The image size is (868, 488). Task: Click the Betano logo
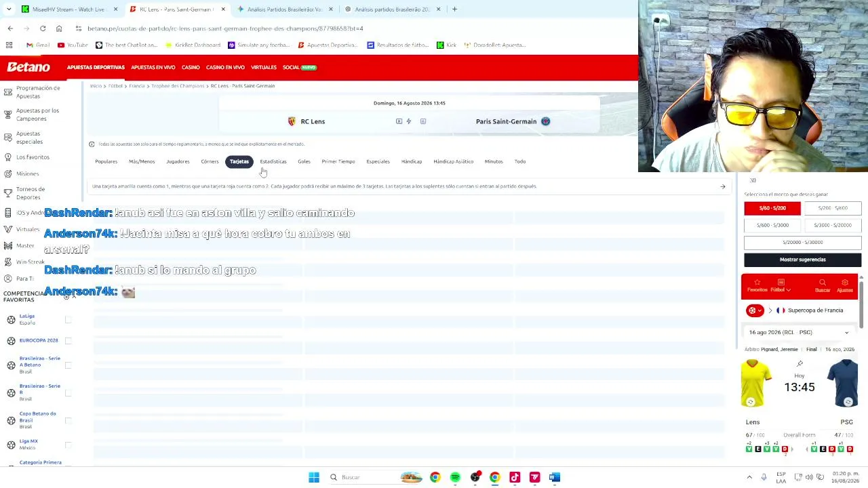pos(28,67)
